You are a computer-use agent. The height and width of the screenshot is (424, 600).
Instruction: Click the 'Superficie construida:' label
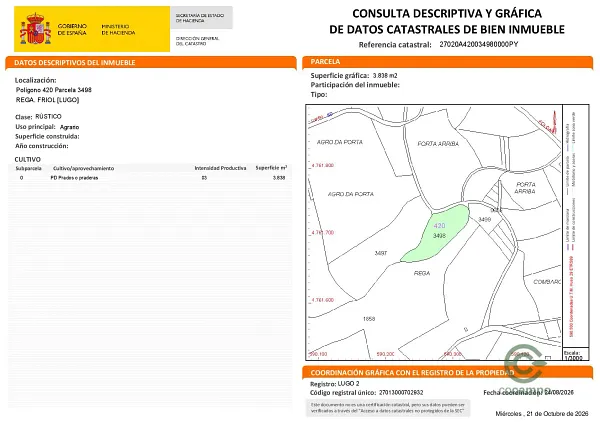47,136
